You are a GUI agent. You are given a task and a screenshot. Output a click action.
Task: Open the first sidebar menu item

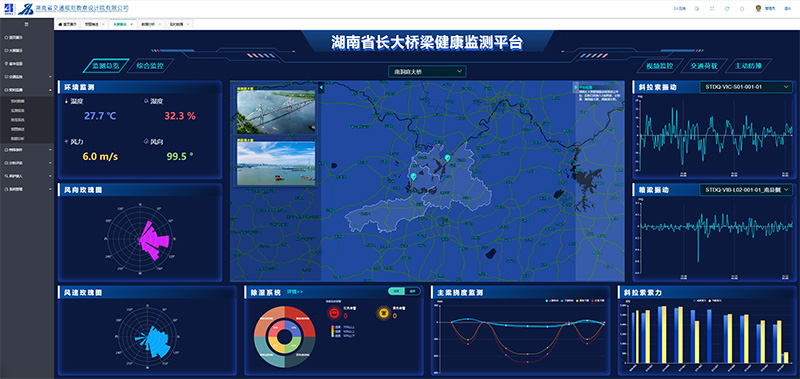[x=27, y=37]
